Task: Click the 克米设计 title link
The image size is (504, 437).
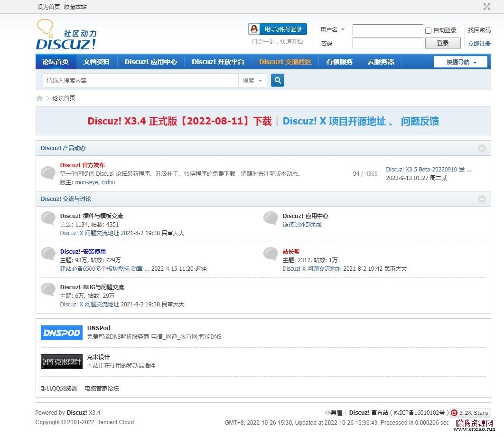Action: 98,357
